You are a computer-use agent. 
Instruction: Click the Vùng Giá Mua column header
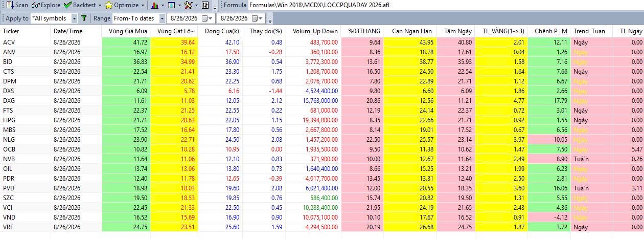click(126, 31)
